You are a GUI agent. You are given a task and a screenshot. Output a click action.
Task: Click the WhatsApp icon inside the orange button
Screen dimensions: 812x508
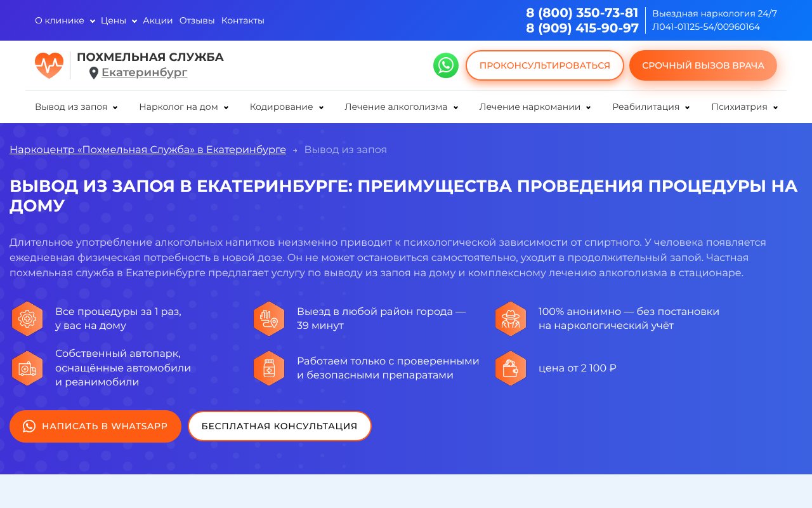(x=29, y=426)
